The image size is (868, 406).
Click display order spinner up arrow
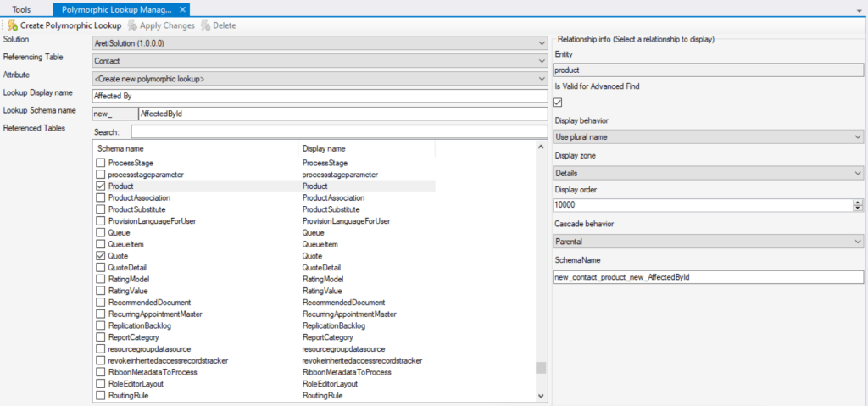pos(858,202)
